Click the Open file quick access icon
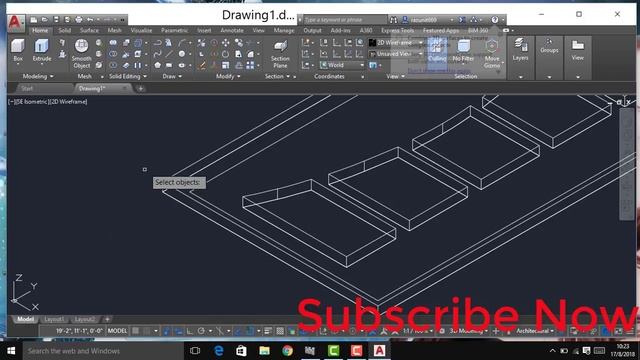The width and height of the screenshot is (640, 360). click(45, 20)
